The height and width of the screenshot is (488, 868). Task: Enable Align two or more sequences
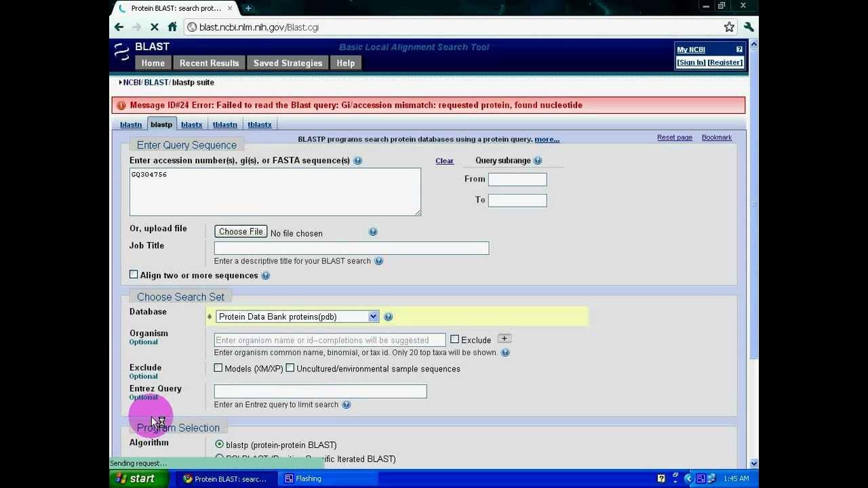coord(134,274)
